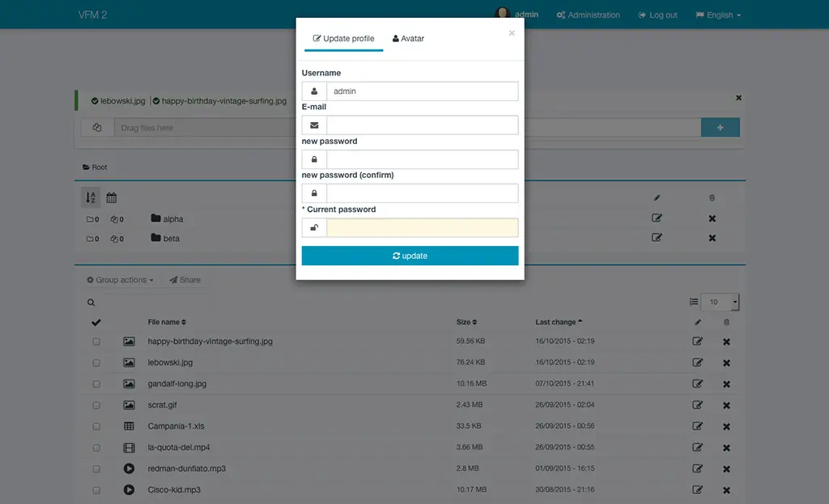The image size is (829, 504).
Task: Open the rows-per-page dropdown showing 10
Action: coord(720,302)
